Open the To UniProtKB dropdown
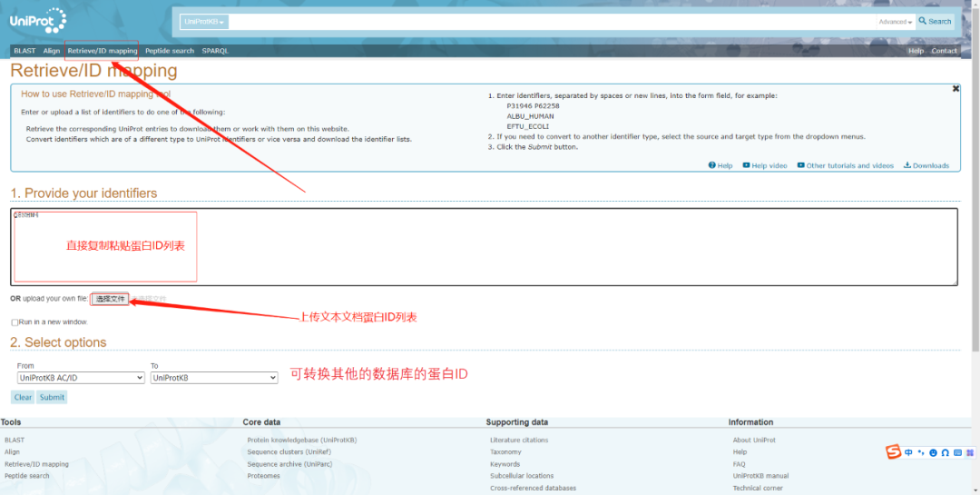The image size is (980, 495). click(x=214, y=378)
